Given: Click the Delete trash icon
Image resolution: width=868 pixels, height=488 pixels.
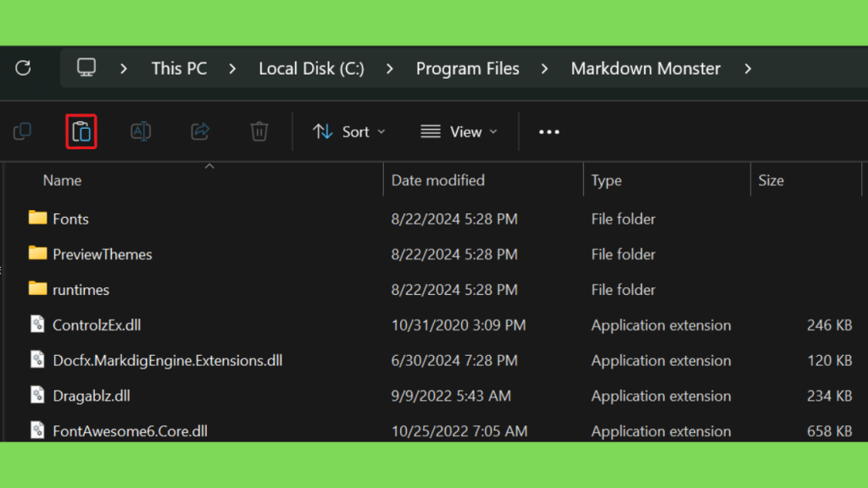Looking at the screenshot, I should (259, 131).
